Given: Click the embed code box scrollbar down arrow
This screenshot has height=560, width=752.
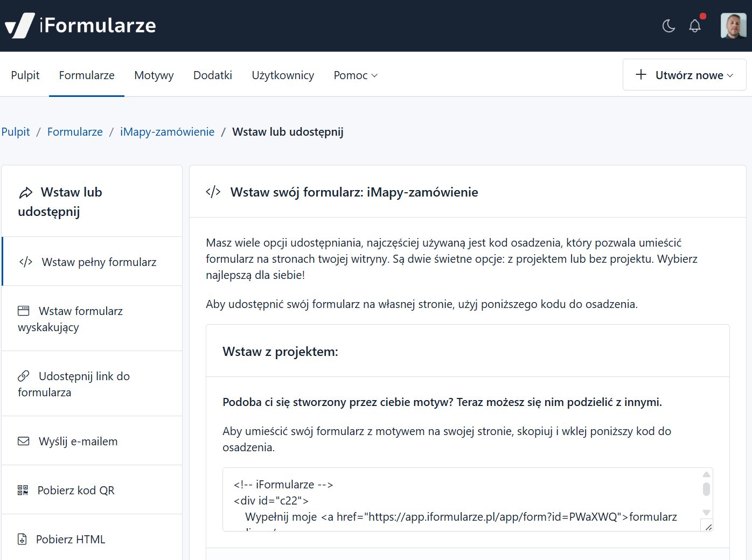Looking at the screenshot, I should (x=706, y=513).
